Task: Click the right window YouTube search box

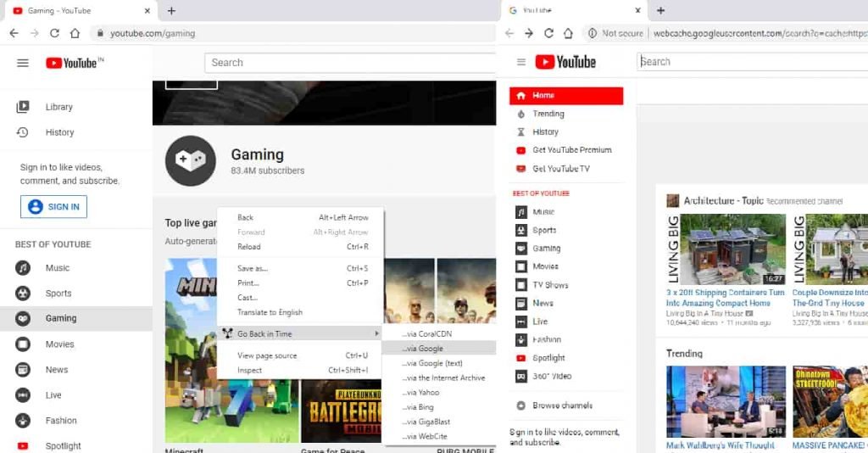Action: 753,61
